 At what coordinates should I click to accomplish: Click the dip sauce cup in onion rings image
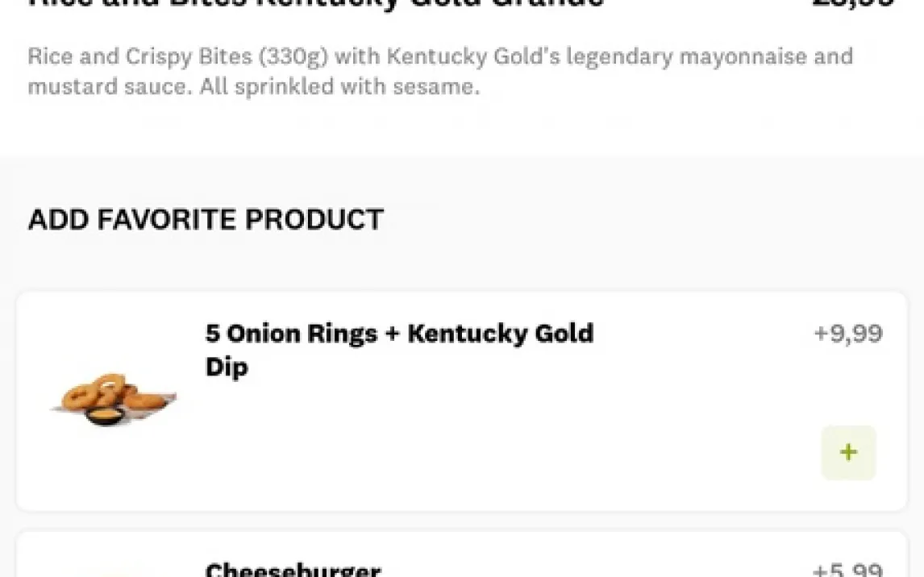coord(106,417)
